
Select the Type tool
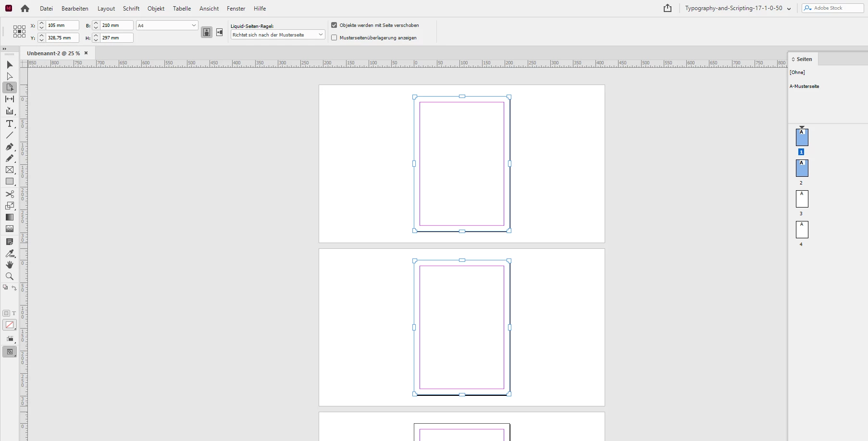click(10, 123)
